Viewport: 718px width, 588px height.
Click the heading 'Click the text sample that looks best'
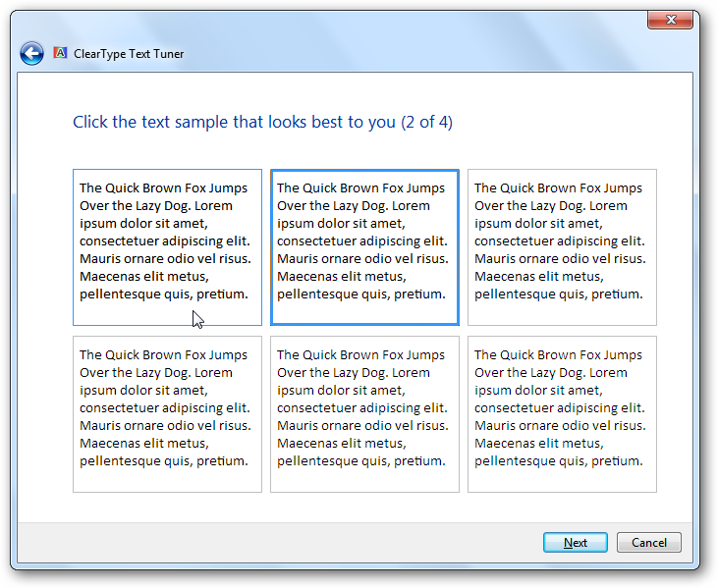pyautogui.click(x=262, y=122)
